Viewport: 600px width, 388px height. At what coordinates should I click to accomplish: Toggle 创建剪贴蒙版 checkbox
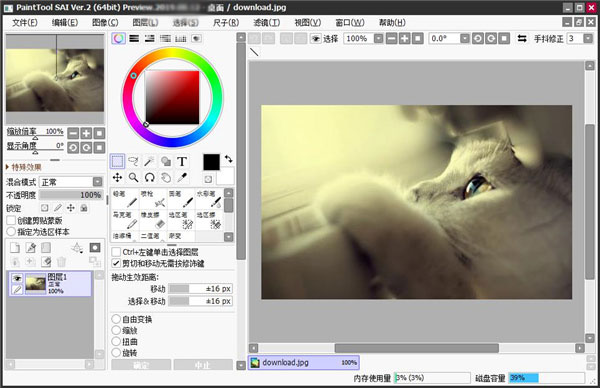pyautogui.click(x=11, y=220)
